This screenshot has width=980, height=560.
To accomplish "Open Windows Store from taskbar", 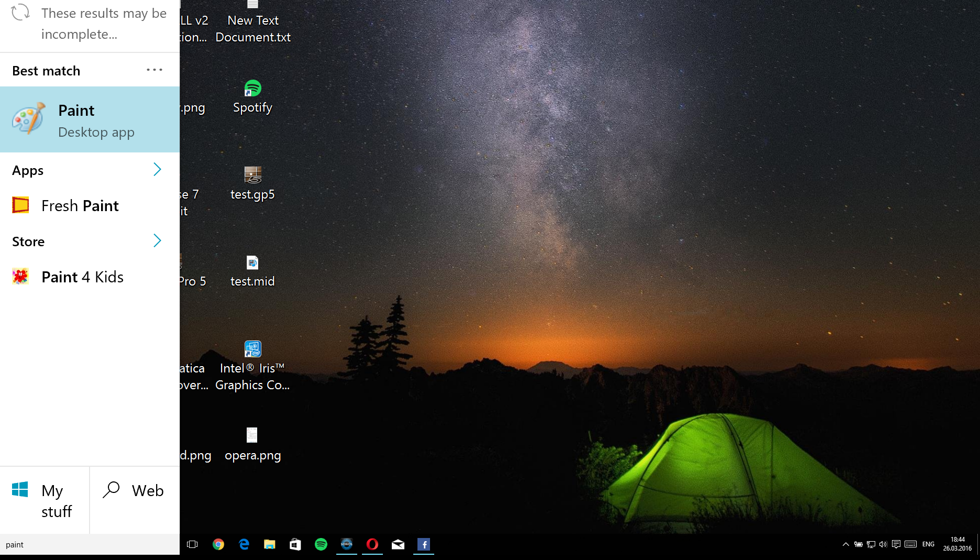I will (295, 544).
